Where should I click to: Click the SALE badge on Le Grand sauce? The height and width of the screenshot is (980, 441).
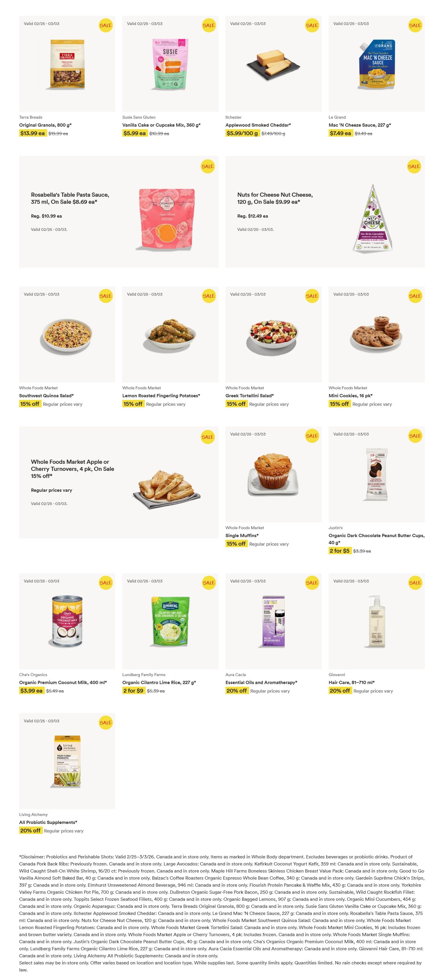(415, 26)
